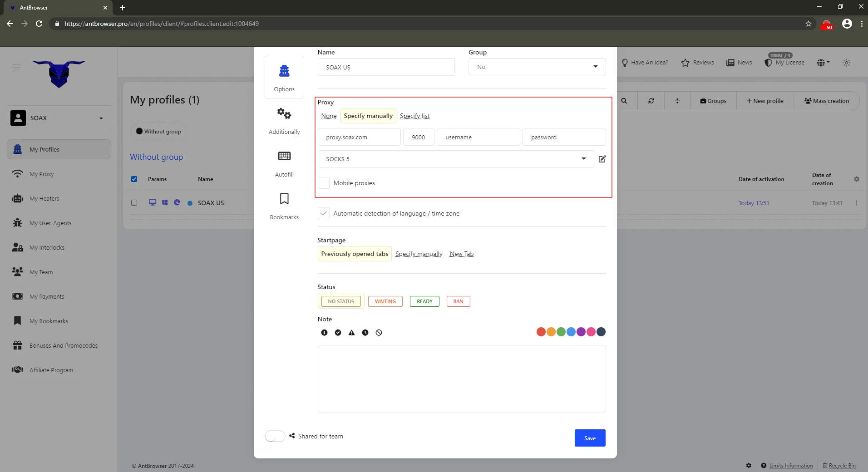
Task: Select the clock note icon
Action: point(365,333)
